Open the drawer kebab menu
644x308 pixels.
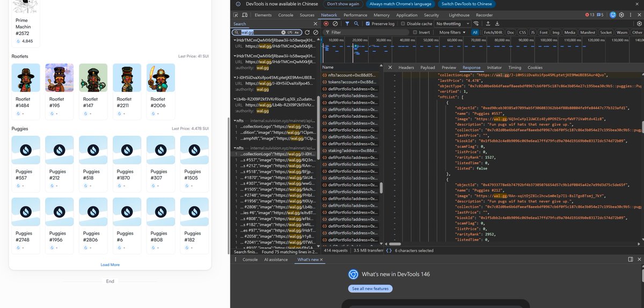[237, 259]
